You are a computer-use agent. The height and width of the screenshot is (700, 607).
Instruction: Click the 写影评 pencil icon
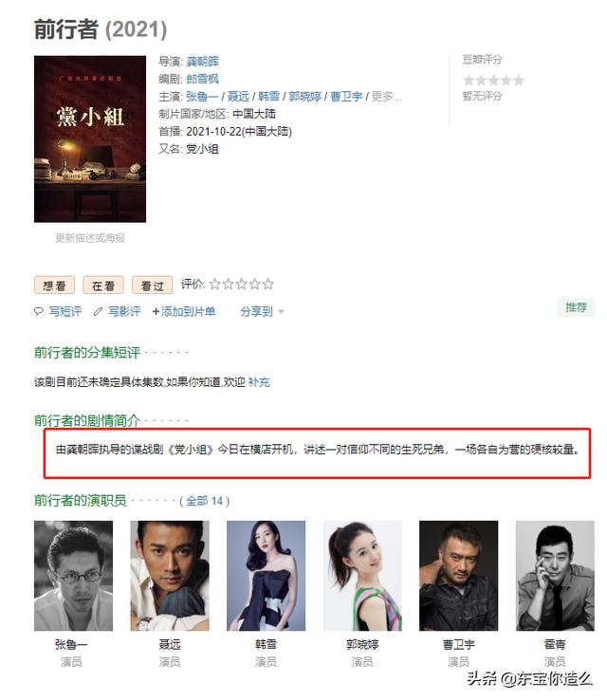(99, 312)
